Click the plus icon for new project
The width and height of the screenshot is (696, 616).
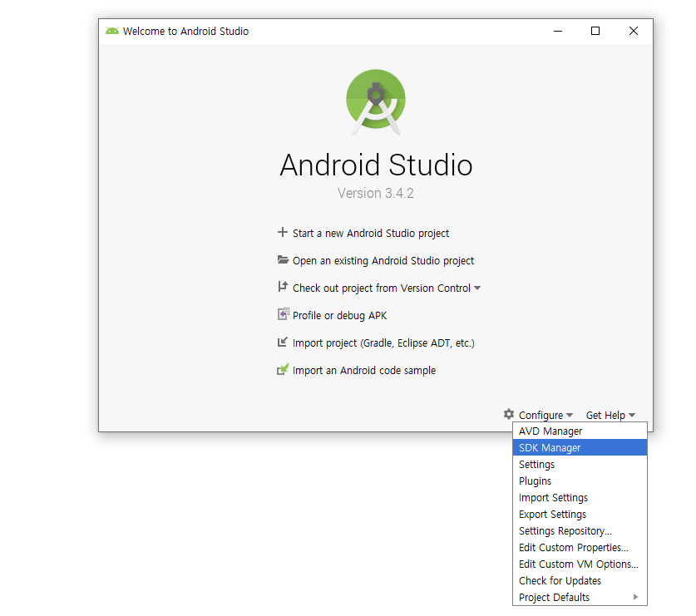click(282, 232)
